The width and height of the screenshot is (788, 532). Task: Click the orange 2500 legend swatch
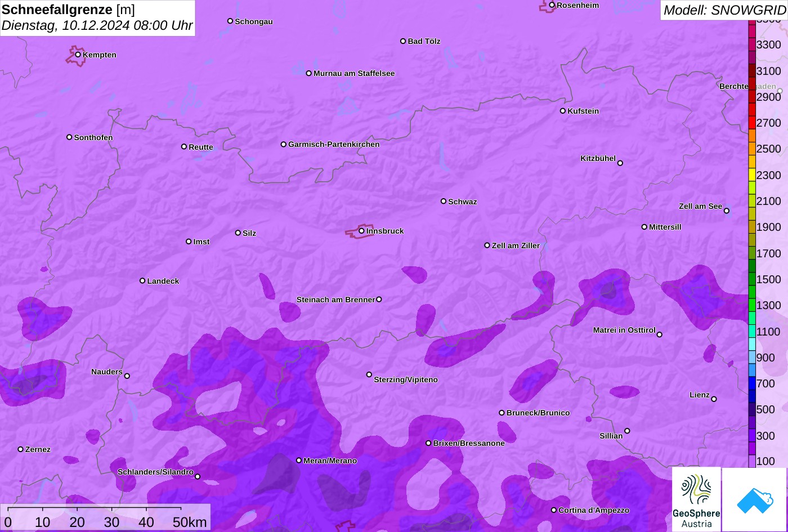click(x=751, y=149)
